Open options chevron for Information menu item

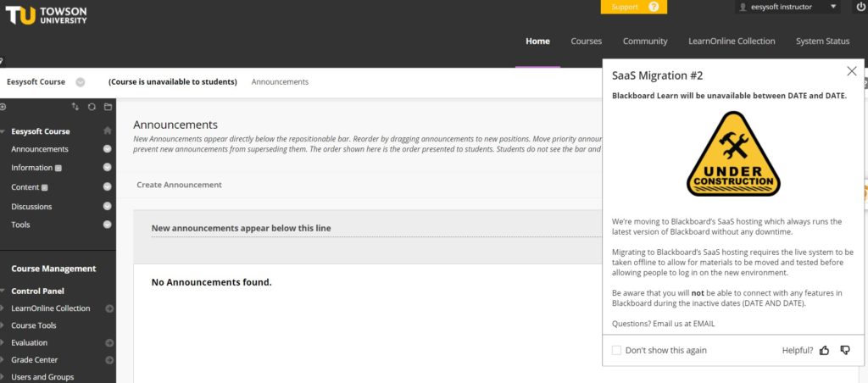coord(108,167)
